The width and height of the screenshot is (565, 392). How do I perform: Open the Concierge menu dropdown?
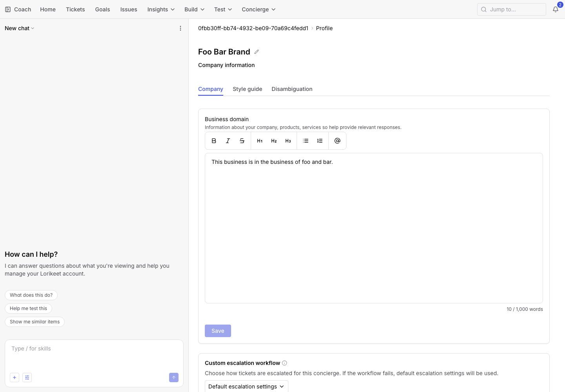pos(259,9)
